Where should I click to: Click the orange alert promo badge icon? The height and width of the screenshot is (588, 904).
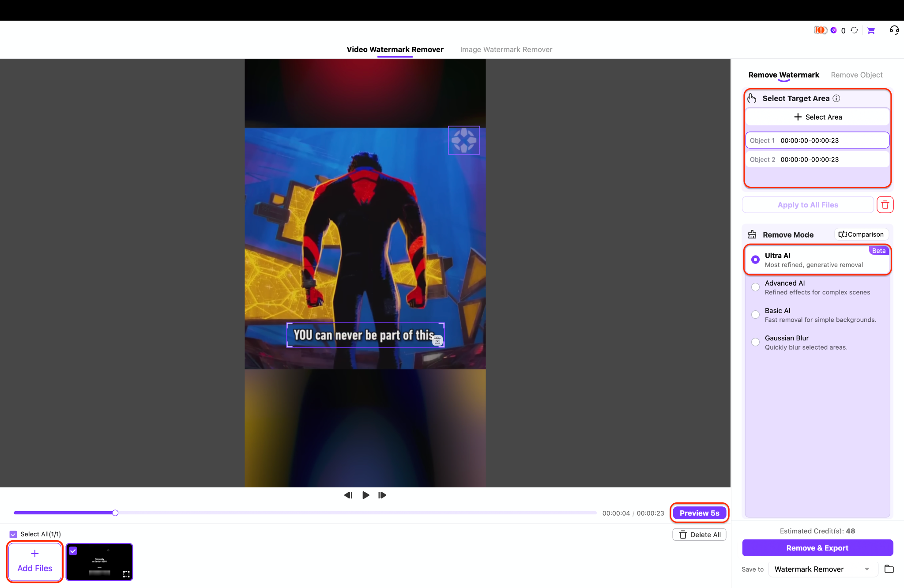tap(820, 30)
